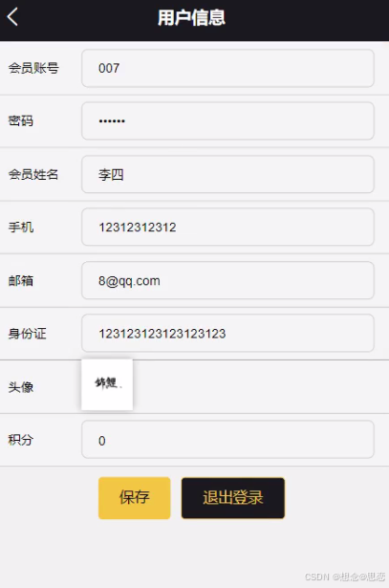
Task: Go back using the top-left arrow
Action: point(12,17)
